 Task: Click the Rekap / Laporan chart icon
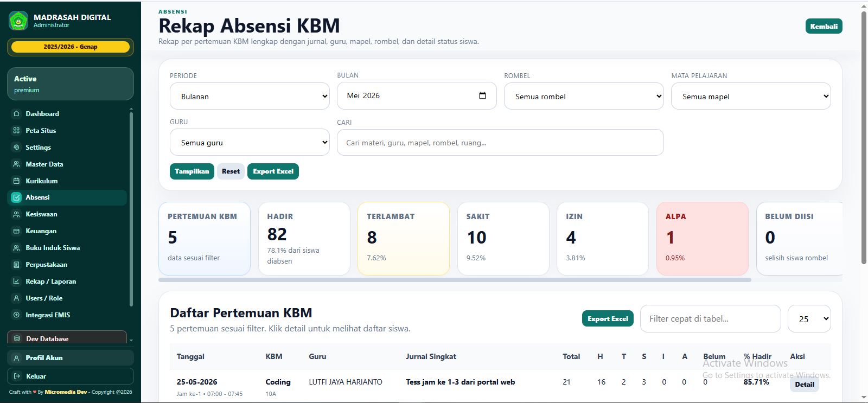coord(16,282)
